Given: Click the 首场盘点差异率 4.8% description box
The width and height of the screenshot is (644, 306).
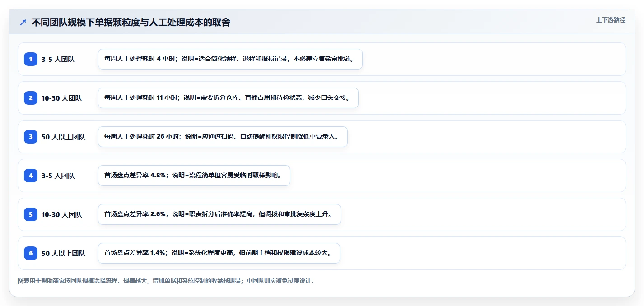Looking at the screenshot, I should [194, 176].
